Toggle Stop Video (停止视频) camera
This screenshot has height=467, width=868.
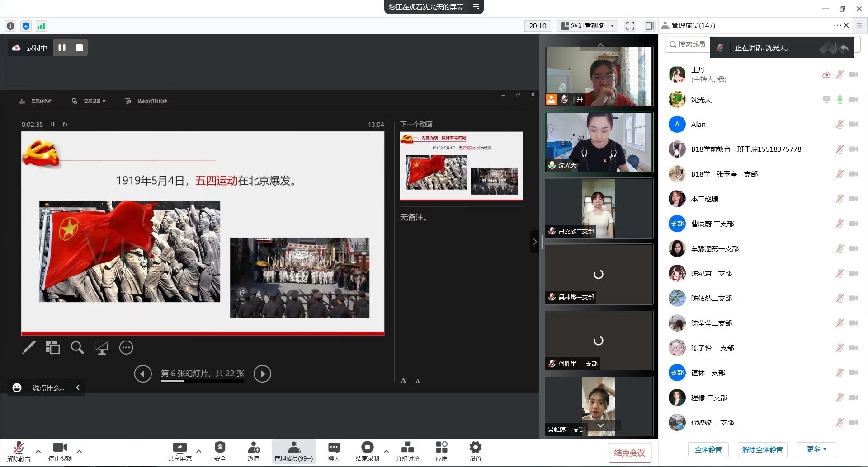[x=60, y=448]
